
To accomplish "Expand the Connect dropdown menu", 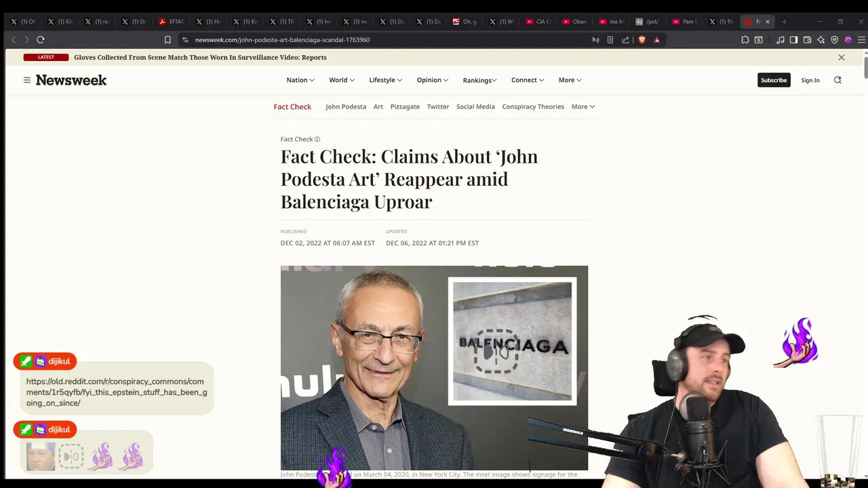I will tap(528, 80).
